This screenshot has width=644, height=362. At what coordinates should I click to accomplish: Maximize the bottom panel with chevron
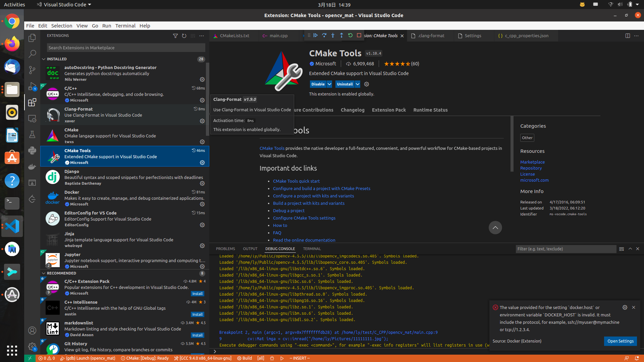coord(630,249)
